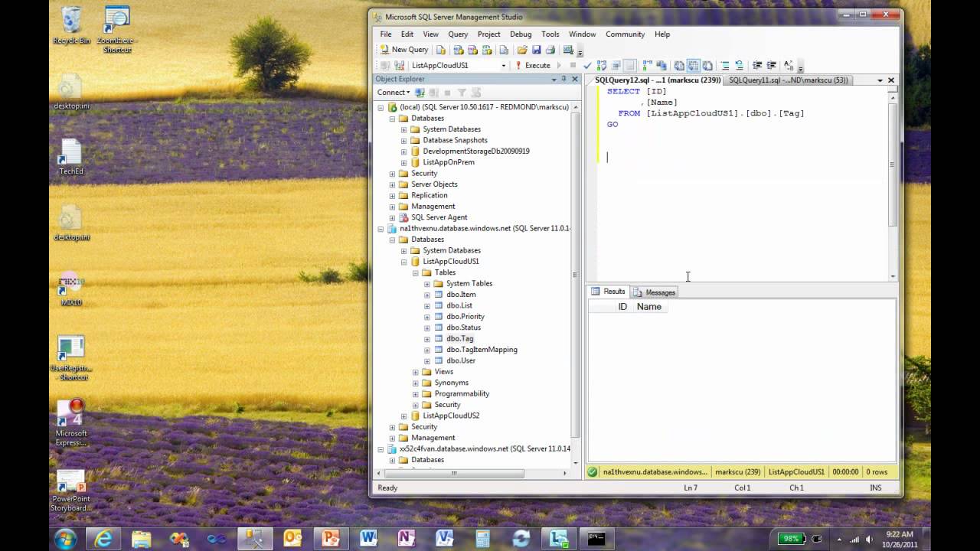The height and width of the screenshot is (551, 980).
Task: Click the Parse checkmark icon
Action: pyautogui.click(x=587, y=66)
